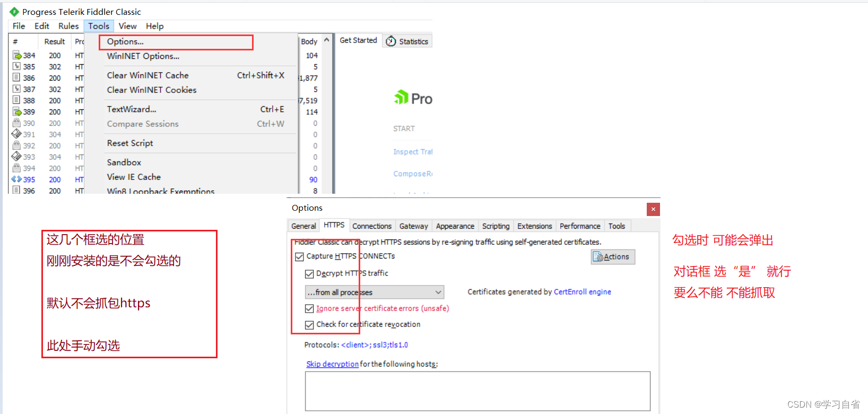Viewport: 868px width, 414px height.
Task: Click the Skip decryption hosts text box
Action: click(x=478, y=391)
